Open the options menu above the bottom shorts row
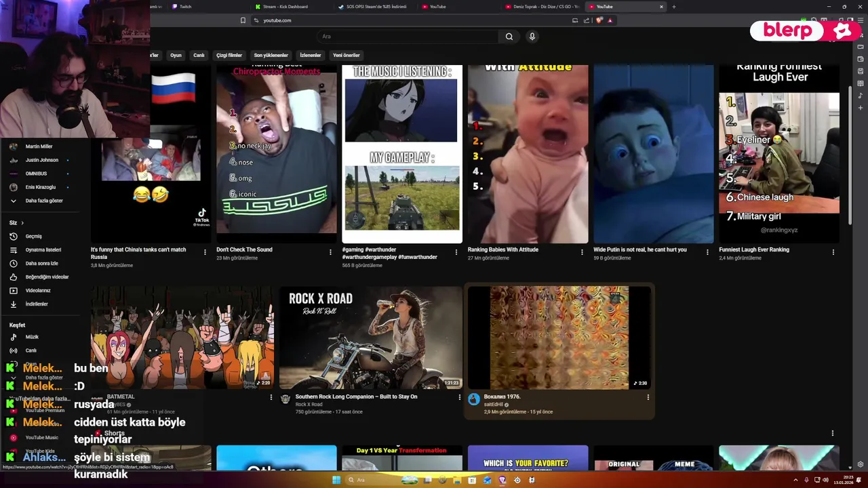The height and width of the screenshot is (488, 868). pyautogui.click(x=833, y=433)
